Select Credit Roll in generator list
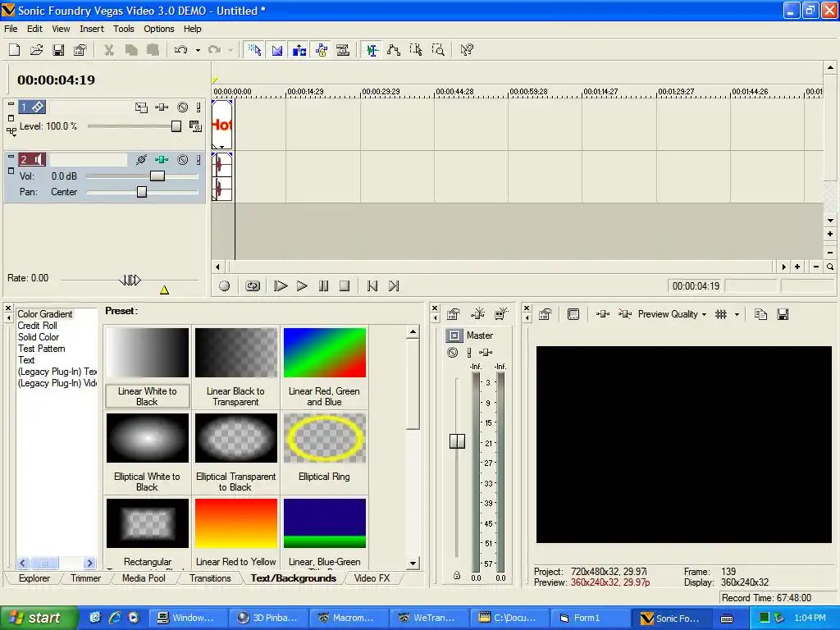The width and height of the screenshot is (840, 630). click(x=37, y=326)
